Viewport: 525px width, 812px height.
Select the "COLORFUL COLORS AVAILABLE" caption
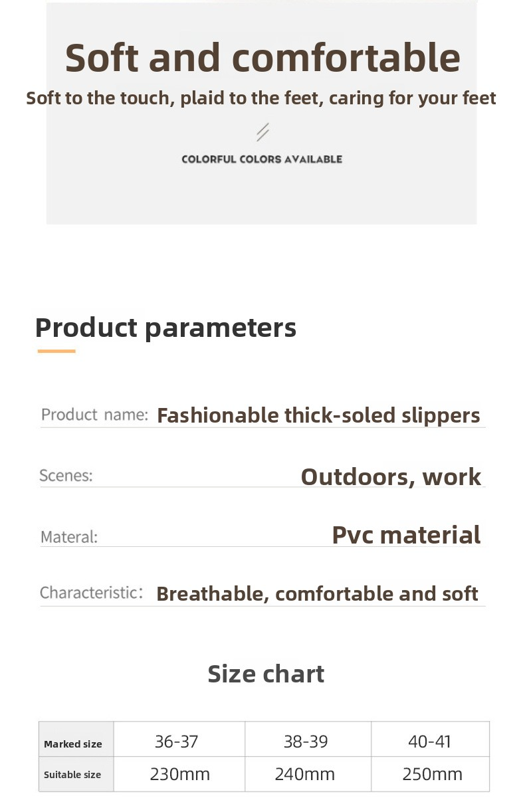click(x=262, y=159)
